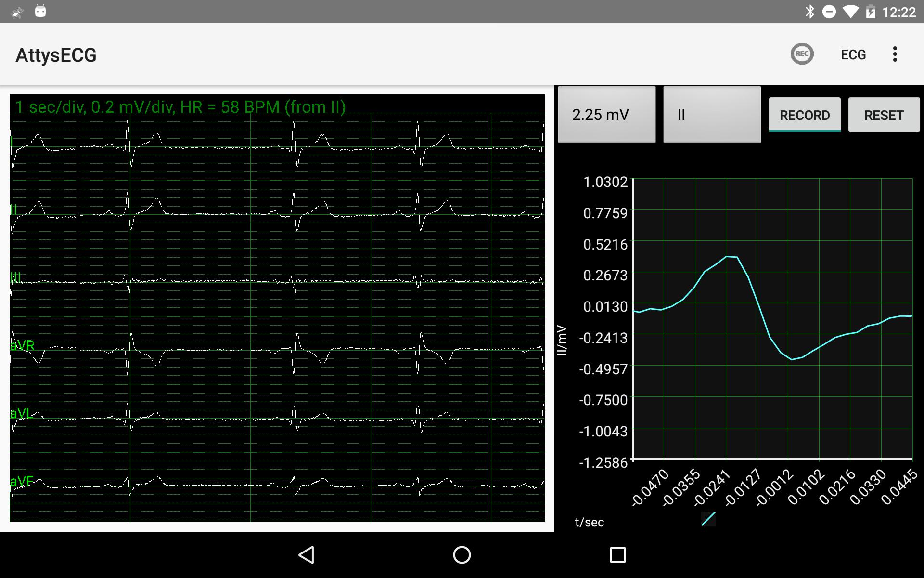Open the lead II selection dropdown
This screenshot has width=924, height=578.
pyautogui.click(x=712, y=115)
